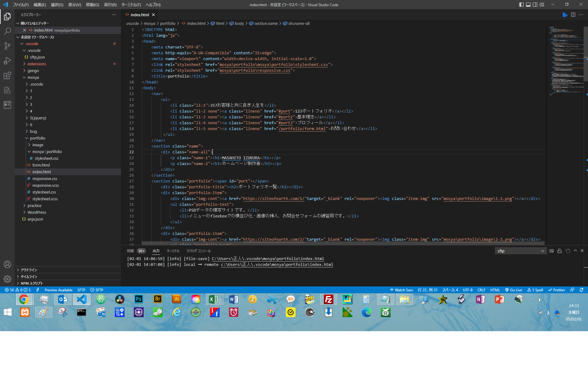Open the 表示(V) menu
This screenshot has width=588, height=368.
point(74,5)
